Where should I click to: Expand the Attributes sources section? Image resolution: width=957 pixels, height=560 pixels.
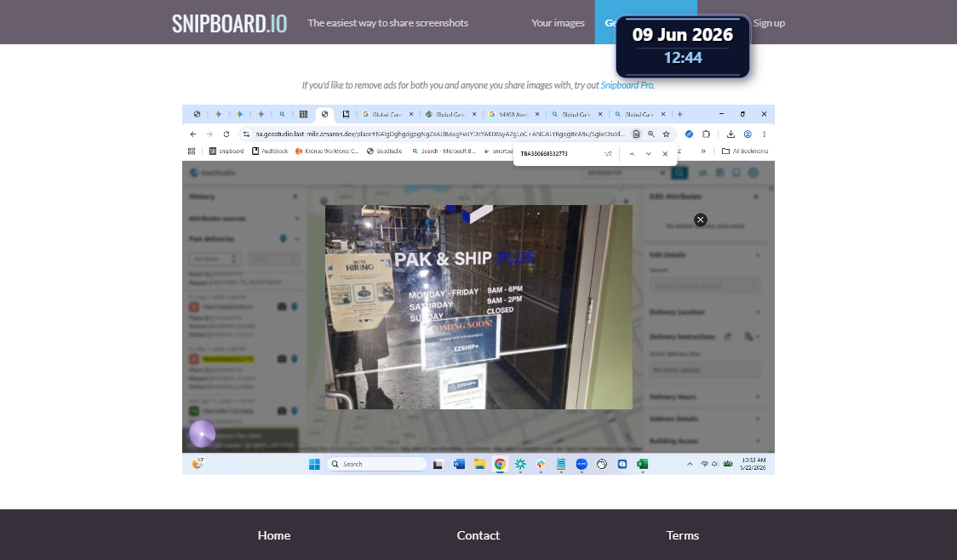(297, 219)
